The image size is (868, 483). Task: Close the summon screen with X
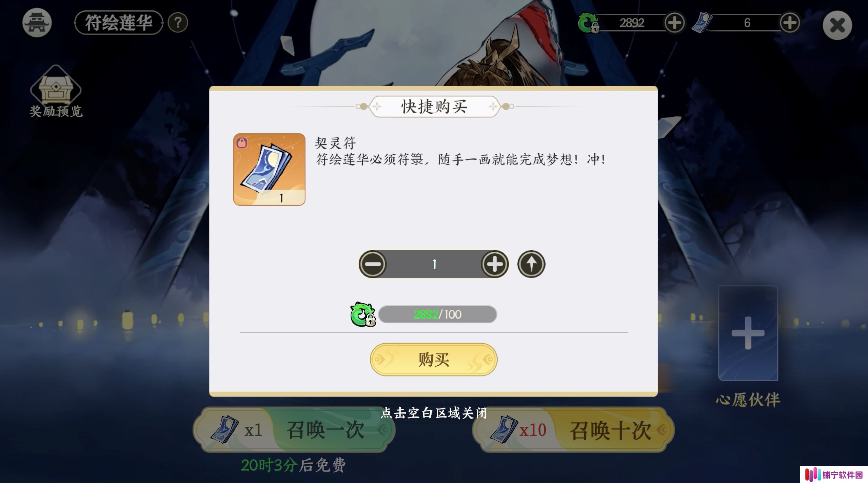(837, 25)
